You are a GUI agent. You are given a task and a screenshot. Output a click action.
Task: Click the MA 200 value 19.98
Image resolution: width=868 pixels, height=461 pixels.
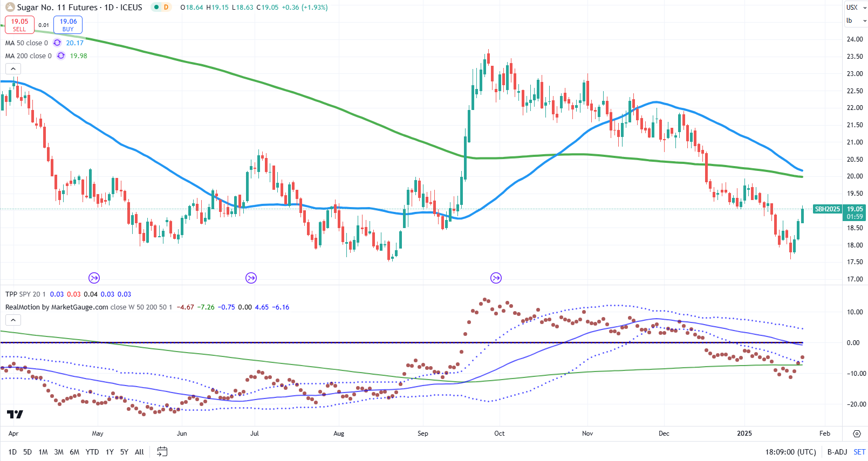pos(79,56)
